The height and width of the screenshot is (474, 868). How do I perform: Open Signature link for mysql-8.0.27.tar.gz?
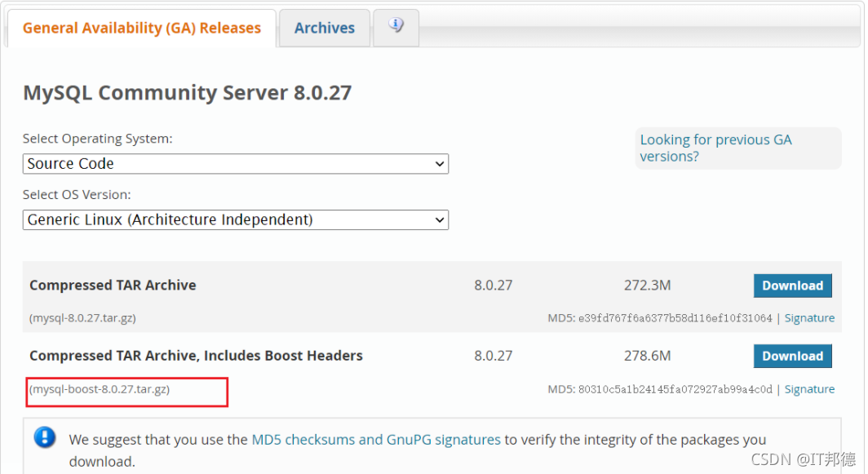809,318
